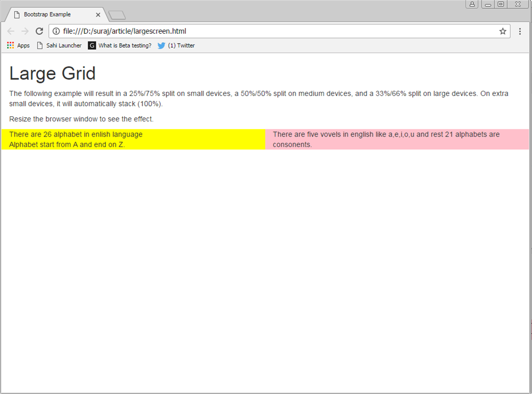Select the Bootstrap Example tab
The image size is (532, 394).
pos(56,15)
